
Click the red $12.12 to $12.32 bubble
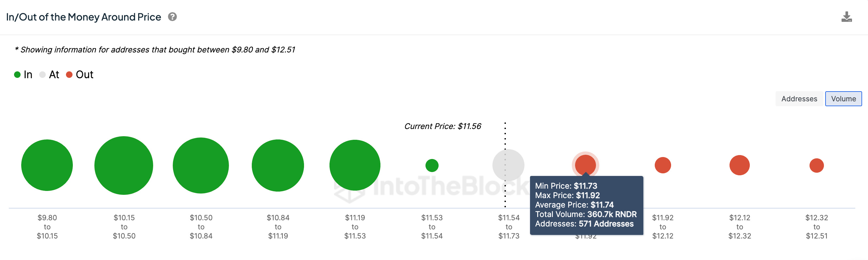pos(739,165)
